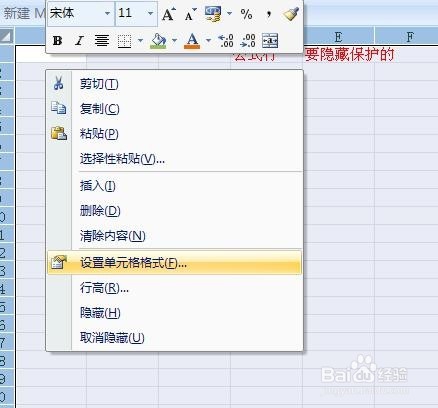438x408 pixels.
Task: Open accounting format dropdown arrow
Action: [229, 14]
